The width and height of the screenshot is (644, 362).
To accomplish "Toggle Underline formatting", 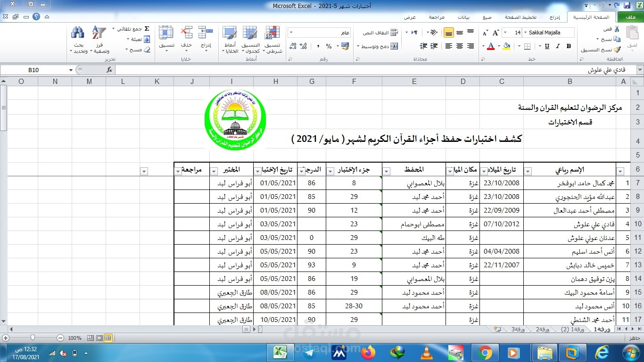I will [x=547, y=46].
